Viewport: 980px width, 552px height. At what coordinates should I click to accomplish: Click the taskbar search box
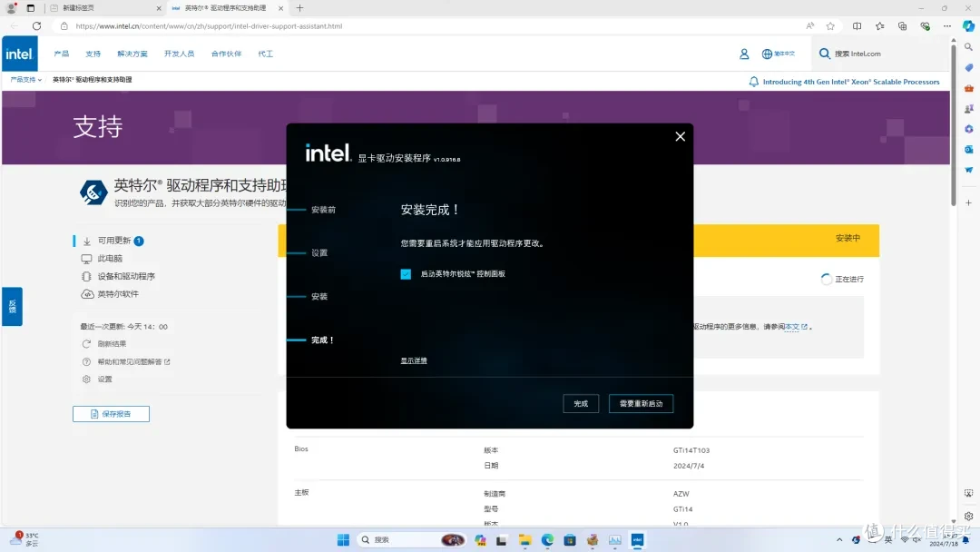pos(411,540)
